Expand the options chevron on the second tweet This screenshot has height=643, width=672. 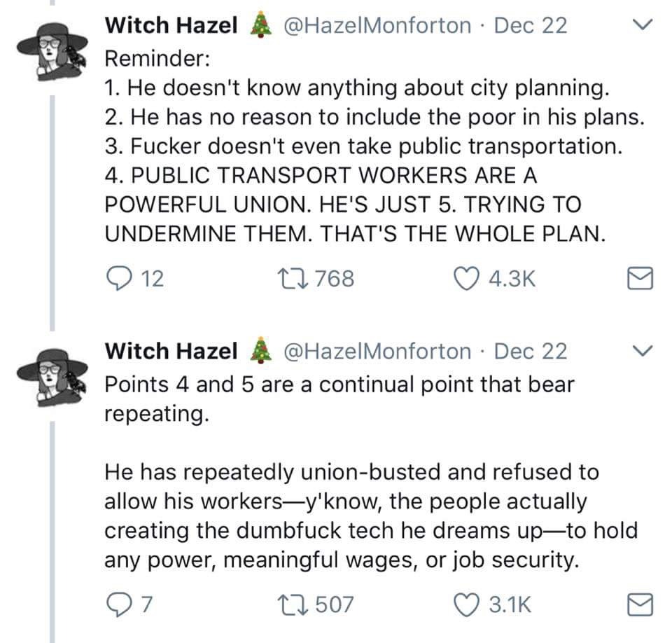pos(640,350)
